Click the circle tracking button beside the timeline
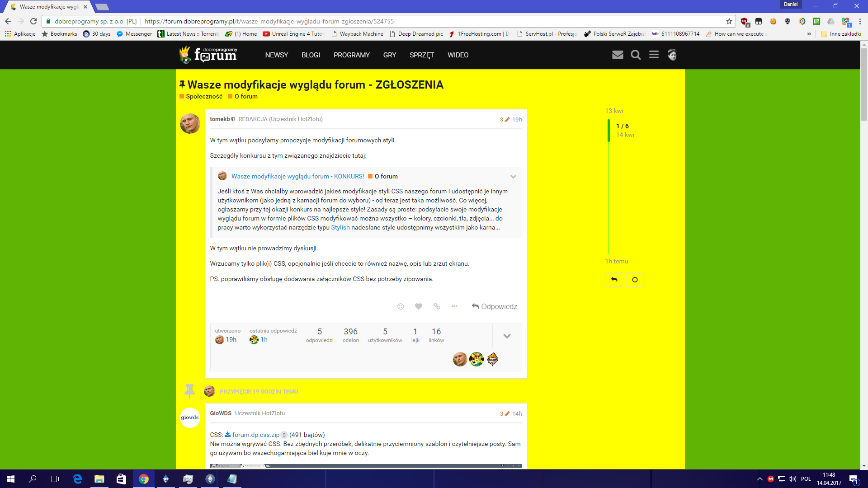868x488 pixels. [635, 280]
